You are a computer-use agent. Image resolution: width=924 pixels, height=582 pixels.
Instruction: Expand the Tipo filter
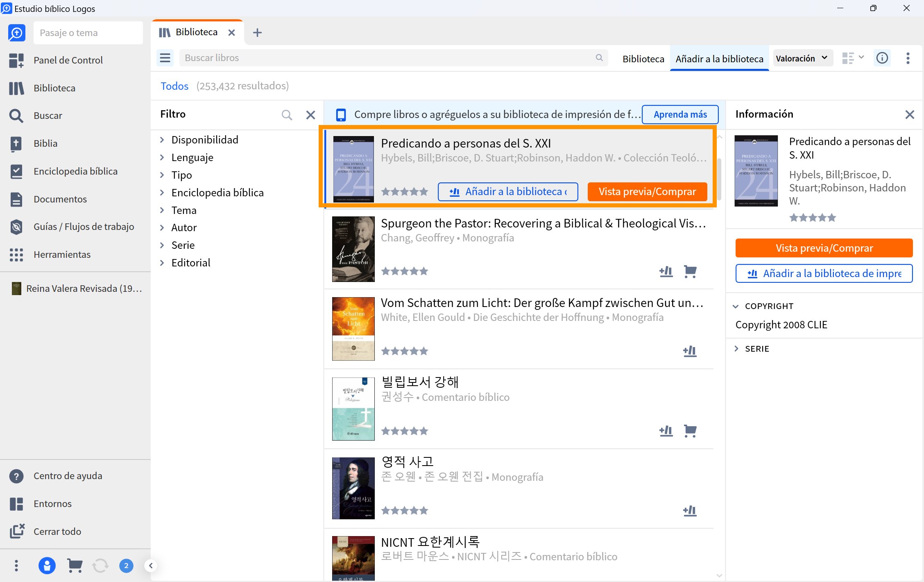(x=162, y=175)
